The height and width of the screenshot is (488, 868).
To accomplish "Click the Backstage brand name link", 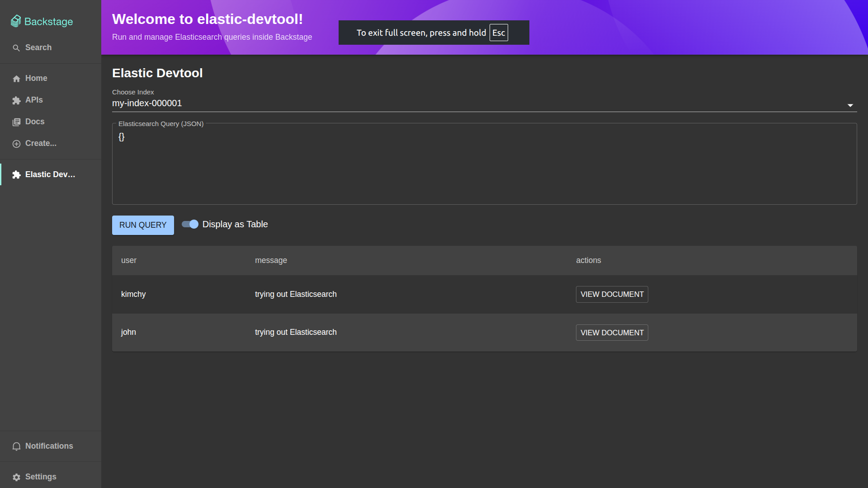I will 48,22.
